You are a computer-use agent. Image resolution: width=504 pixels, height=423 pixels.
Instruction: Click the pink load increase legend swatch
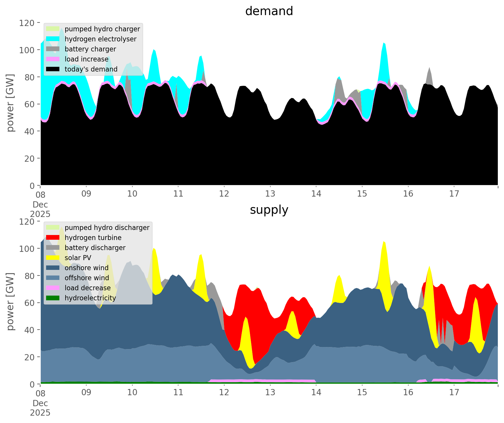pyautogui.click(x=53, y=59)
